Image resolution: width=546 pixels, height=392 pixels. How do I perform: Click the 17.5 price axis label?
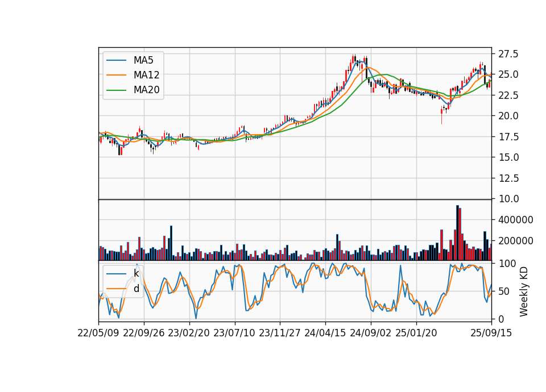pos(508,137)
